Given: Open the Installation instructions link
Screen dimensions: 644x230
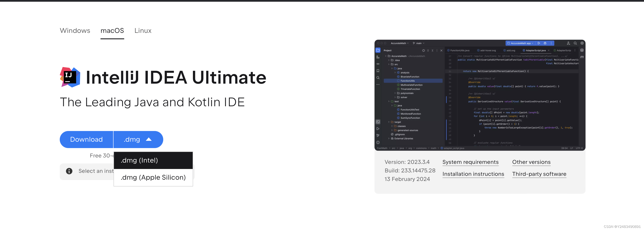Looking at the screenshot, I should (473, 174).
